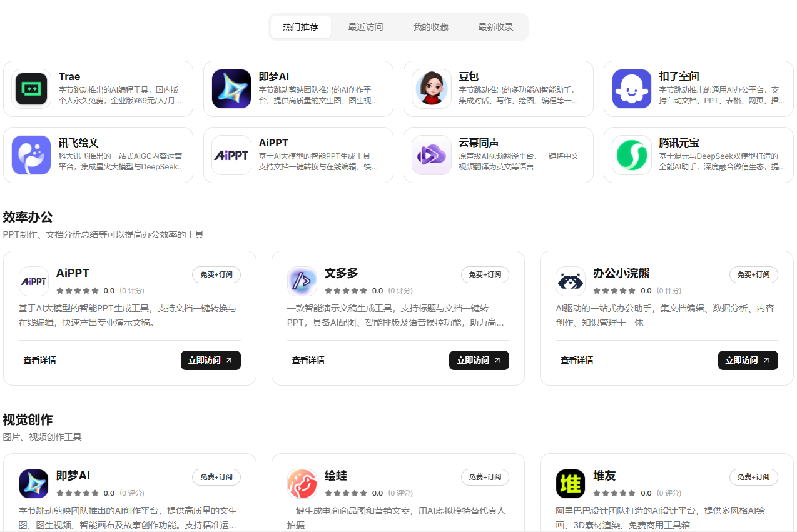
Task: Select the AiPPT logo in 效率办公 section
Action: (33, 281)
